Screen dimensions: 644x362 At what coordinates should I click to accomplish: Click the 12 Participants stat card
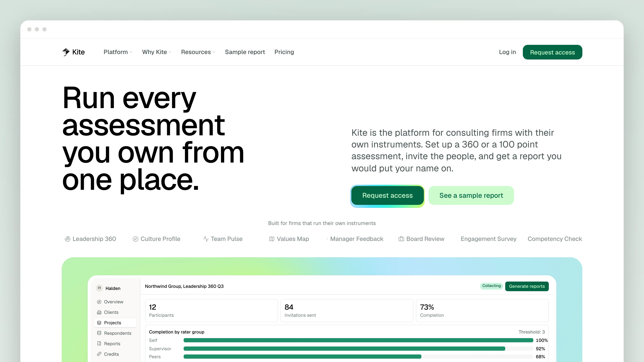[x=211, y=310]
